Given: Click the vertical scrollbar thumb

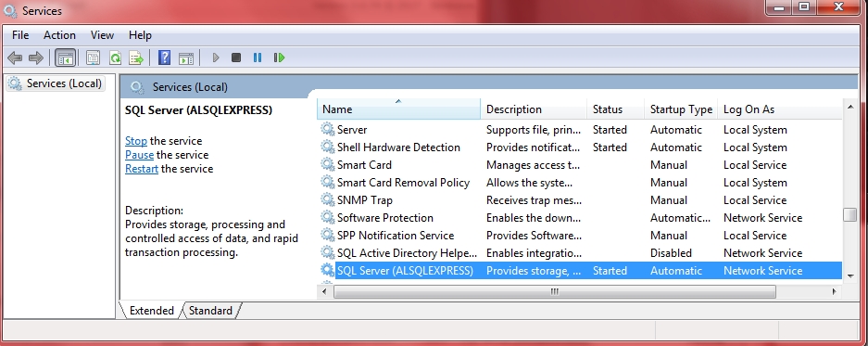Looking at the screenshot, I should point(849,214).
